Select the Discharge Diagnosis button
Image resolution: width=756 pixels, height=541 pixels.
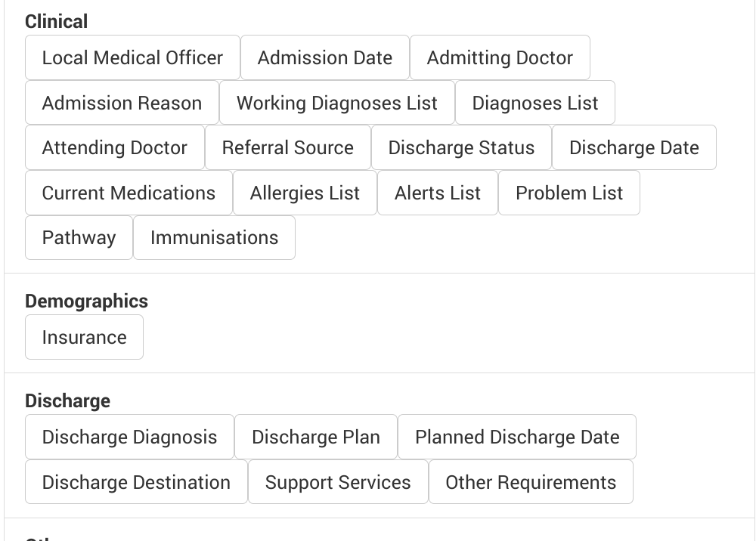pos(129,437)
